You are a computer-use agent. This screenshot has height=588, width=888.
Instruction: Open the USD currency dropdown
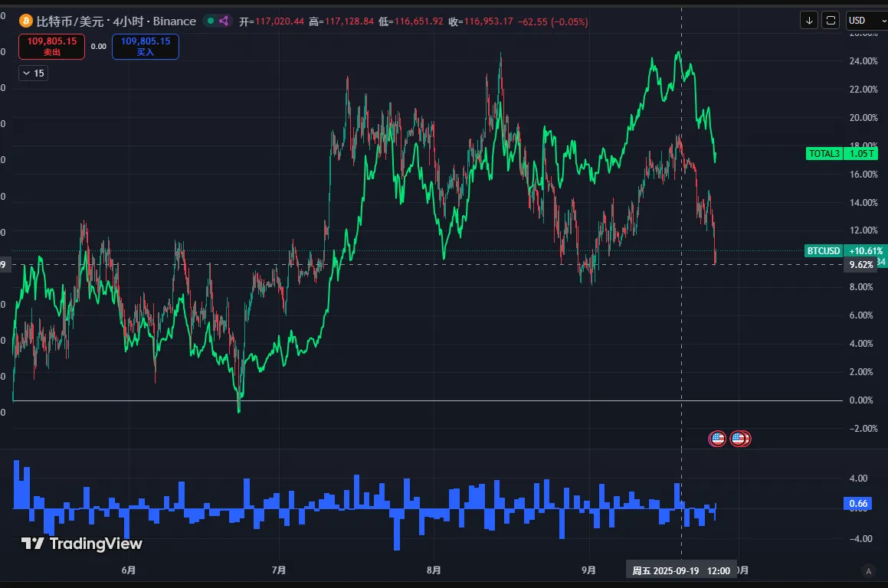(x=866, y=21)
